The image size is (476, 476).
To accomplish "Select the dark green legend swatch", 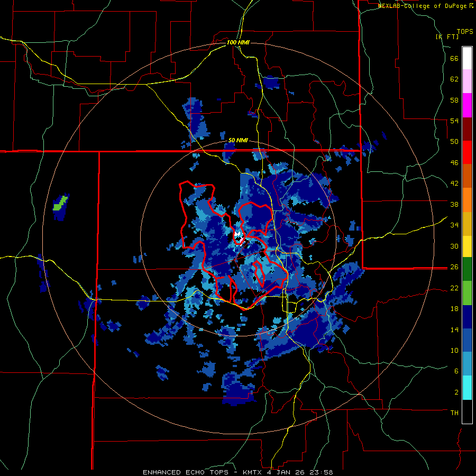I will pyautogui.click(x=467, y=269).
